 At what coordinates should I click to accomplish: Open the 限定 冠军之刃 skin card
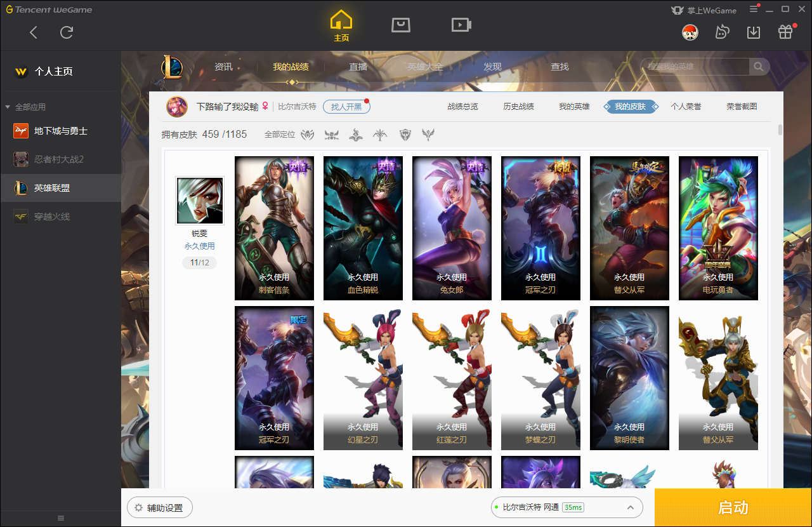point(274,378)
